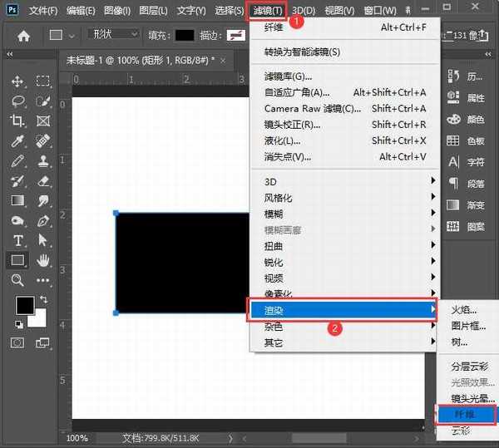Image resolution: width=499 pixels, height=448 pixels.
Task: Click the 填充 fill color swatch
Action: click(185, 36)
